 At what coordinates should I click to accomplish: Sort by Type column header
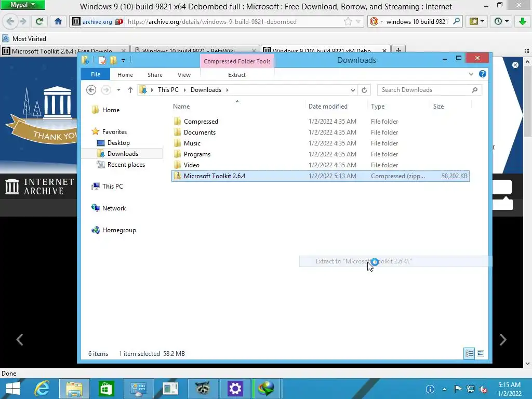pyautogui.click(x=398, y=106)
